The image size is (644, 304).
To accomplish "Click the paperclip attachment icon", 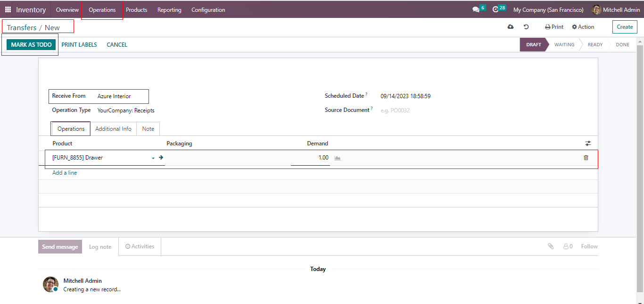I will tap(551, 246).
